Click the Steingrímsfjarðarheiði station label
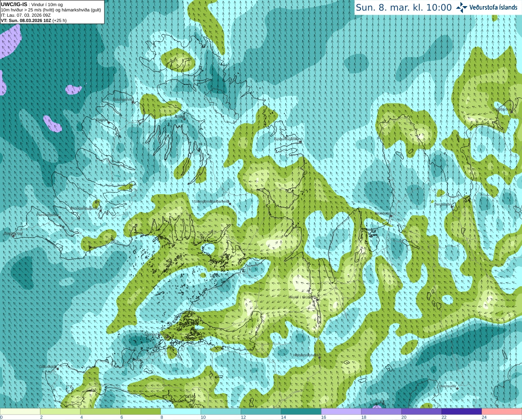 point(211,201)
